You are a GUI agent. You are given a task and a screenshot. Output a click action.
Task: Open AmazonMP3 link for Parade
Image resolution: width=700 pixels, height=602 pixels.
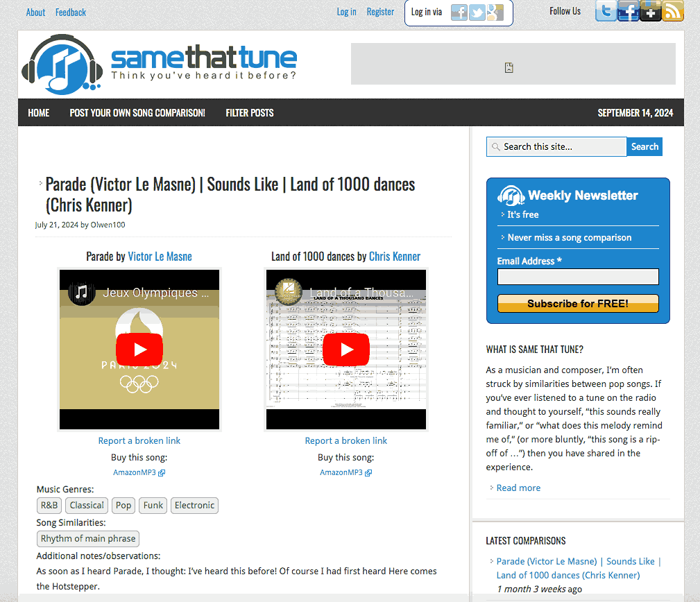135,472
